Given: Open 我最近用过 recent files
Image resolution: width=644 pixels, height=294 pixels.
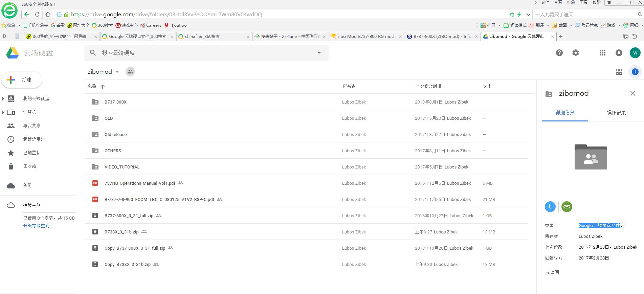Looking at the screenshot, I should [x=34, y=139].
